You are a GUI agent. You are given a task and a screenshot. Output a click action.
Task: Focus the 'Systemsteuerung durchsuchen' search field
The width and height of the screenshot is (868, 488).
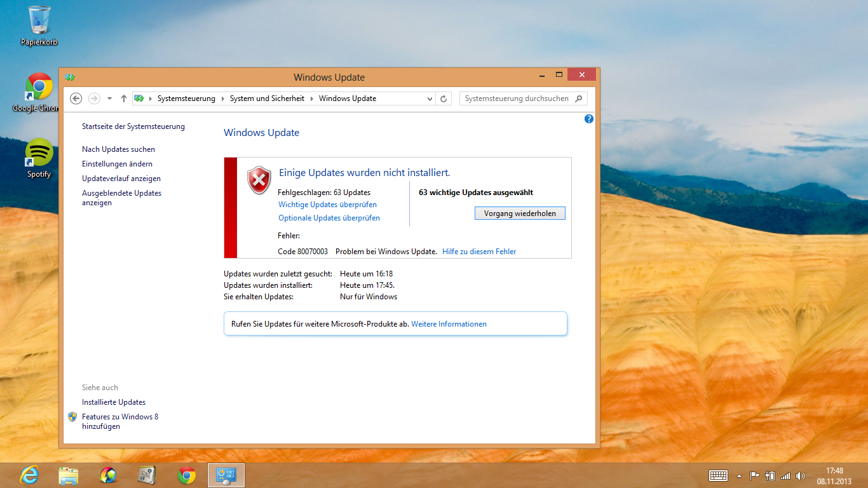[517, 98]
